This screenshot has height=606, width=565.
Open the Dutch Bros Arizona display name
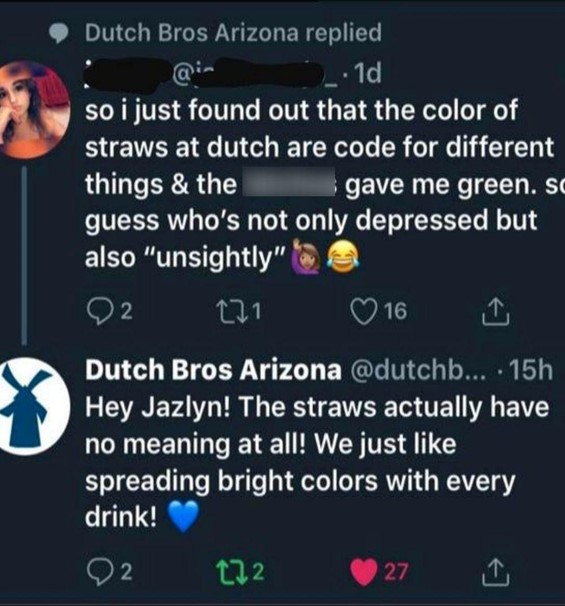point(213,370)
